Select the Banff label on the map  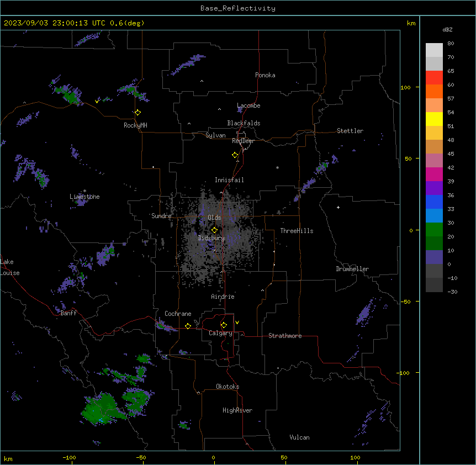[68, 313]
